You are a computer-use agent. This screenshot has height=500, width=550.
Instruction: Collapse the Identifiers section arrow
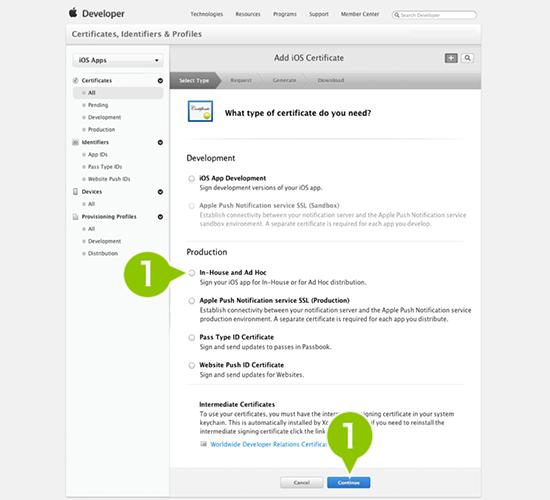[x=160, y=142]
